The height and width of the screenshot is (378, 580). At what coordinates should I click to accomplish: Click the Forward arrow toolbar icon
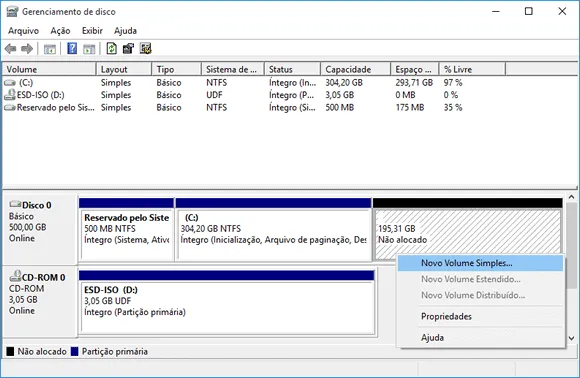coord(27,48)
